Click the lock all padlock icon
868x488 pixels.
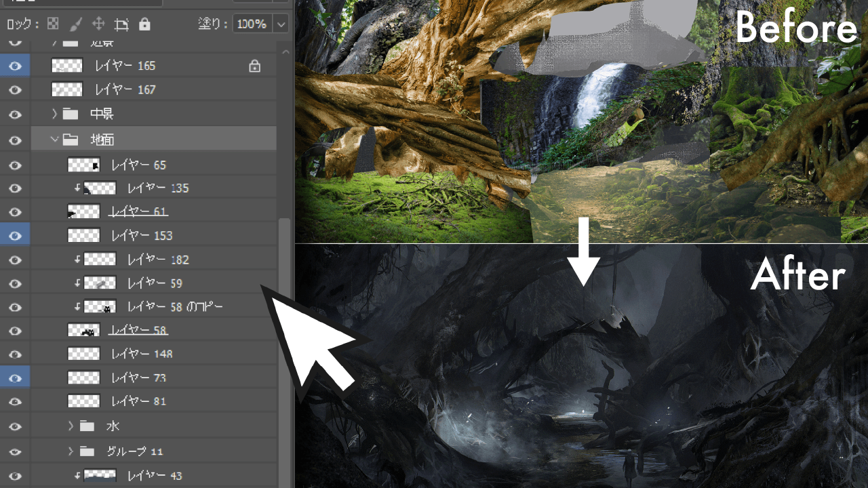pos(144,24)
